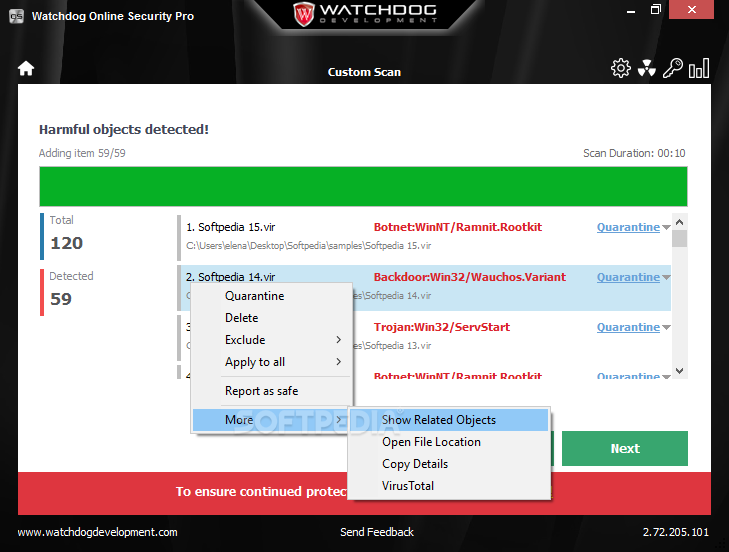Minimize the Watchdog window

(x=630, y=10)
